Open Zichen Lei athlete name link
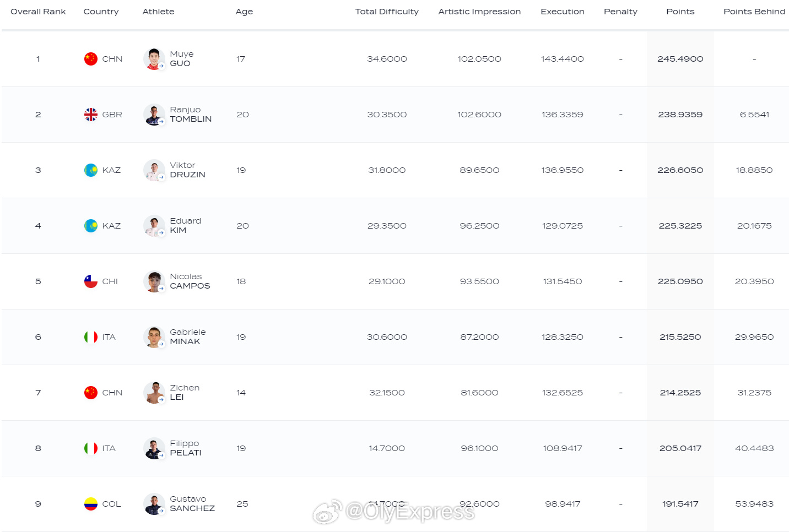This screenshot has width=789, height=532. [184, 393]
